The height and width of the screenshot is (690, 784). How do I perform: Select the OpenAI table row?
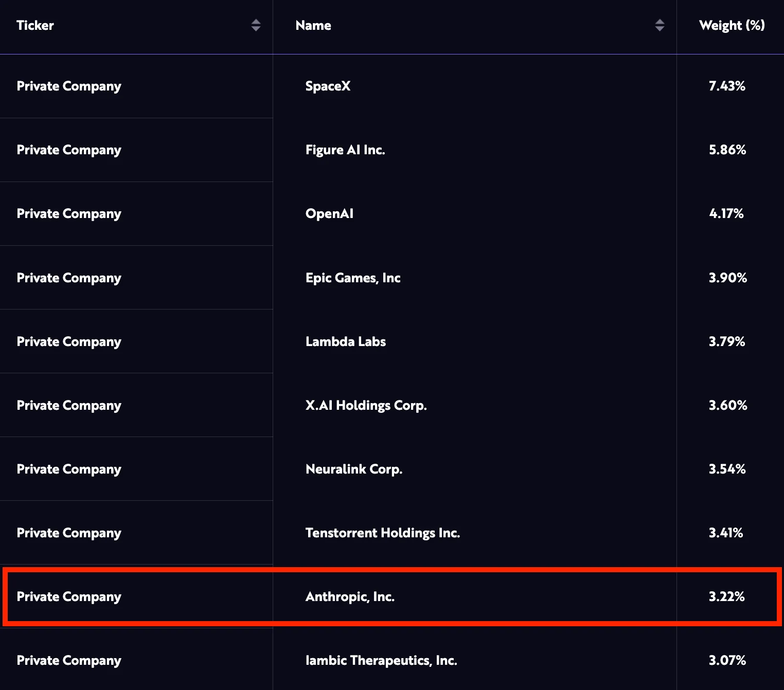pyautogui.click(x=329, y=213)
